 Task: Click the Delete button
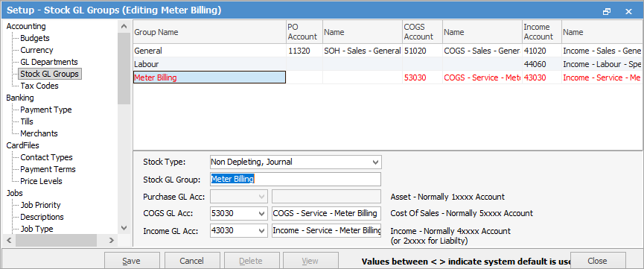251,261
